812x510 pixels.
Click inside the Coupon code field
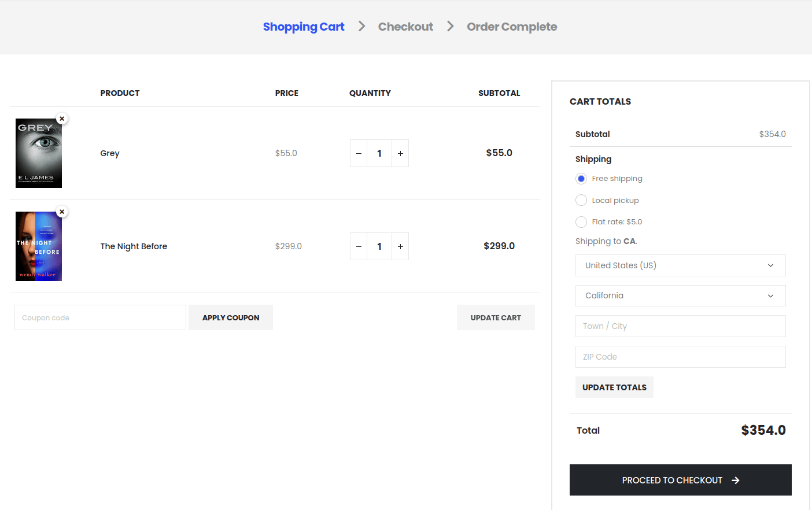pos(99,317)
